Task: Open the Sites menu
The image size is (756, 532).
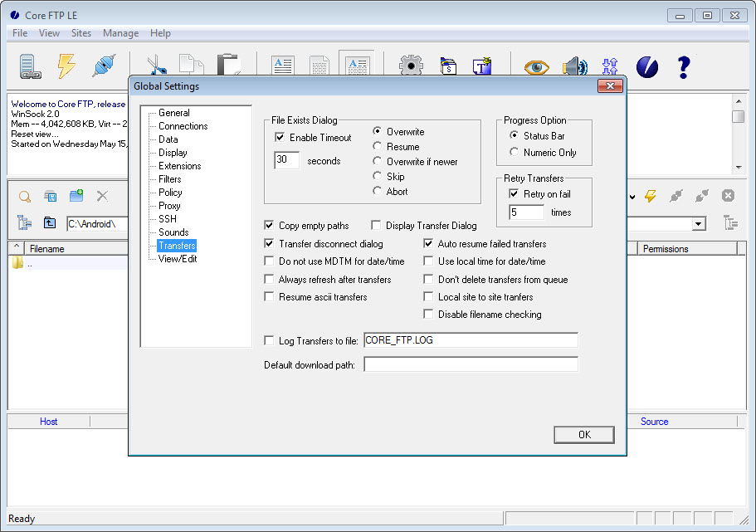Action: pos(81,33)
